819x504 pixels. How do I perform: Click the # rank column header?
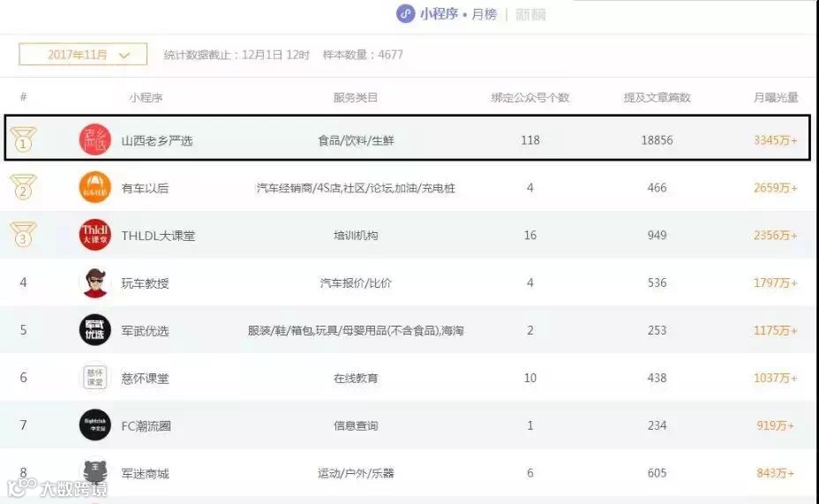point(24,97)
